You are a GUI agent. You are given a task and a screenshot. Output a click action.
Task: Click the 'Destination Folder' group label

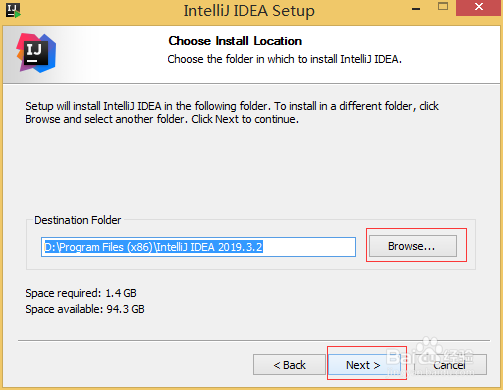tap(77, 220)
